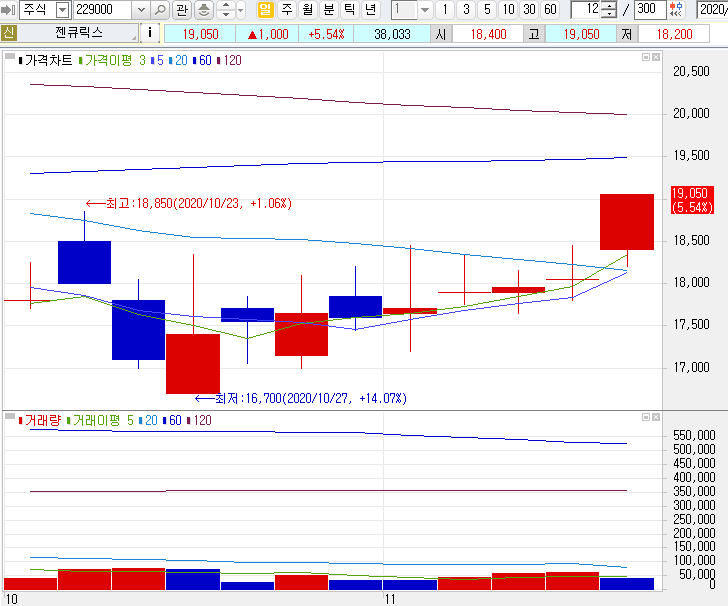Click the date field starting with 2020
This screenshot has width=728, height=606.
point(712,9)
